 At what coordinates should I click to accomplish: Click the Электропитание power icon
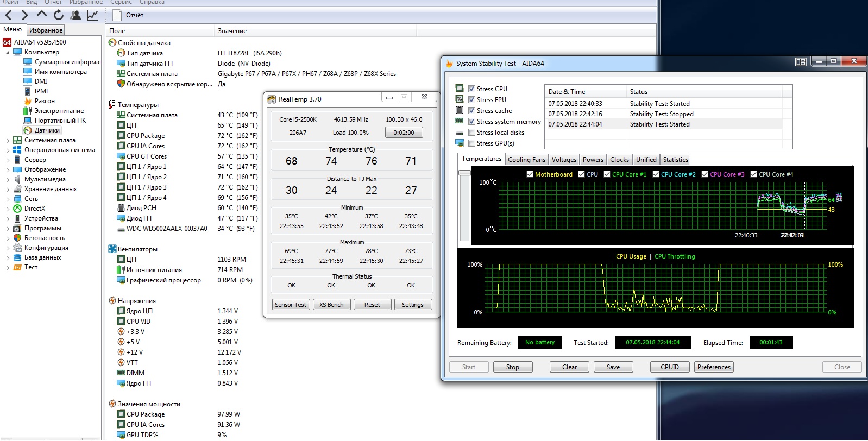coord(28,111)
